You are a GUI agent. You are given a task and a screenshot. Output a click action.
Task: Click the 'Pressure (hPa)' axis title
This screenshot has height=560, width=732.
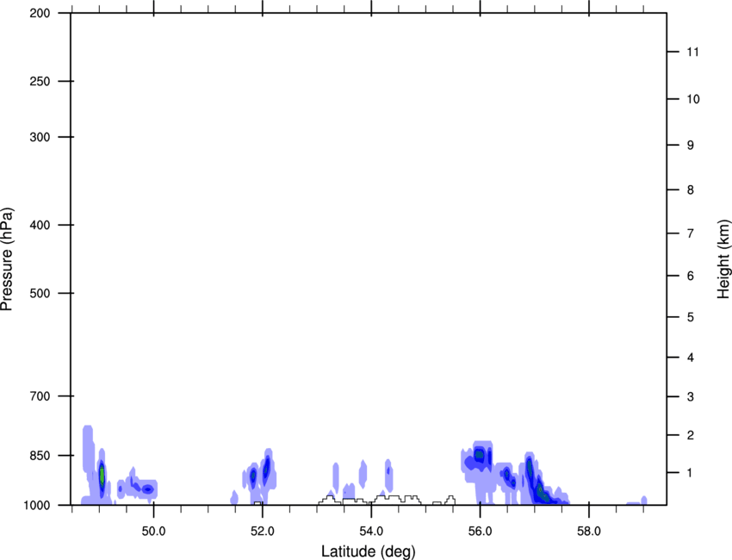click(x=7, y=259)
